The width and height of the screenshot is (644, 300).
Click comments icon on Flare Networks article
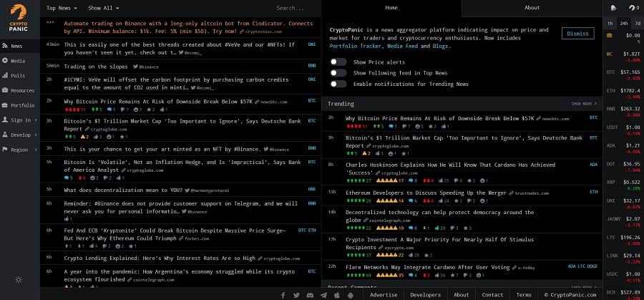click(413, 275)
